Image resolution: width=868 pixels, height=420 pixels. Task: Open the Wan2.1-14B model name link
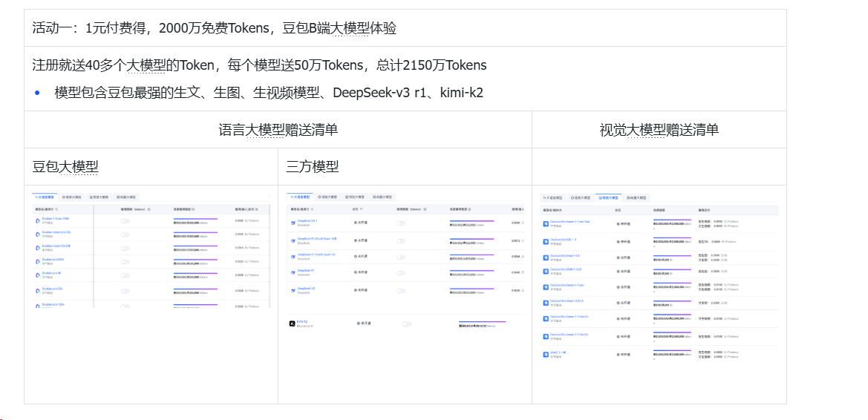558,352
